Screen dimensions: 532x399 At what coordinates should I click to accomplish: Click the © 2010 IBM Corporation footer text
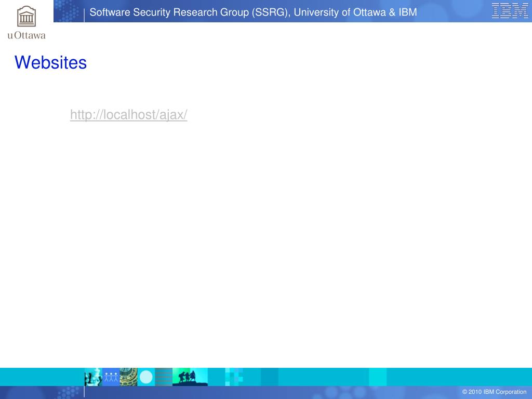click(494, 392)
